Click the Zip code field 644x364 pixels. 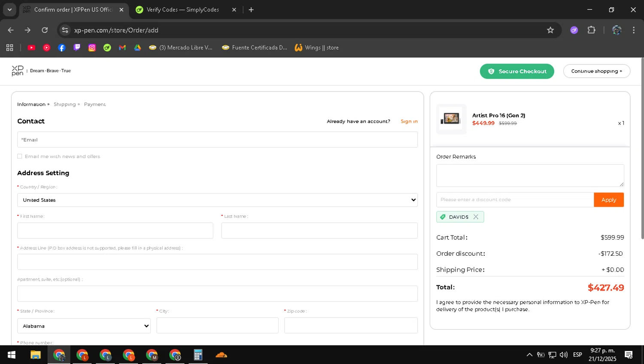(x=351, y=325)
